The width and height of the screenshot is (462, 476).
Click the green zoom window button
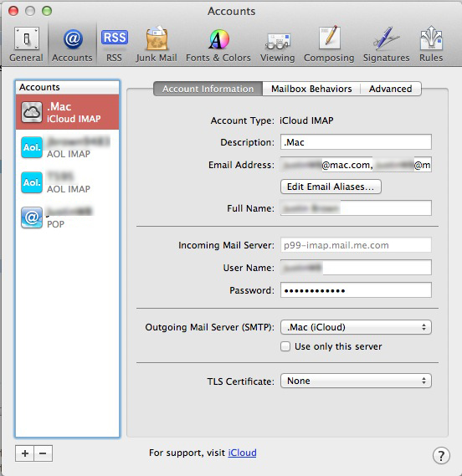(47, 11)
